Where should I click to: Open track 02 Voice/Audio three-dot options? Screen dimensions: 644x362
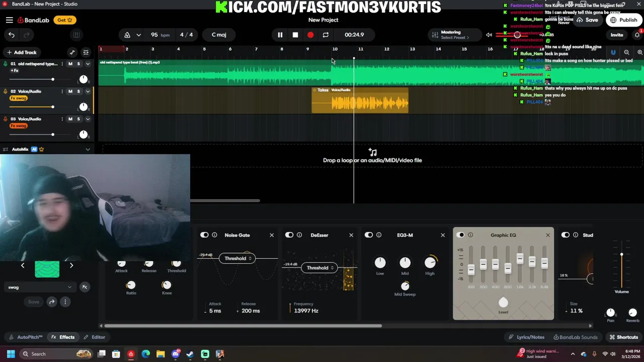(62, 92)
